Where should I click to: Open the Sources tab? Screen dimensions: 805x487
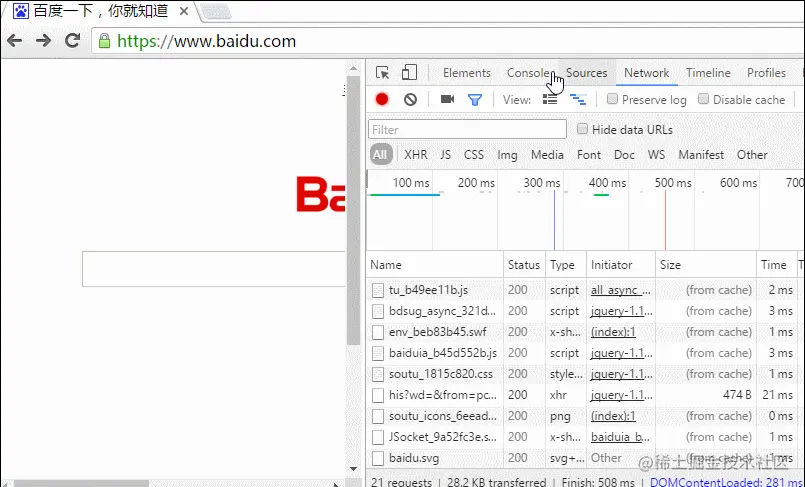586,73
